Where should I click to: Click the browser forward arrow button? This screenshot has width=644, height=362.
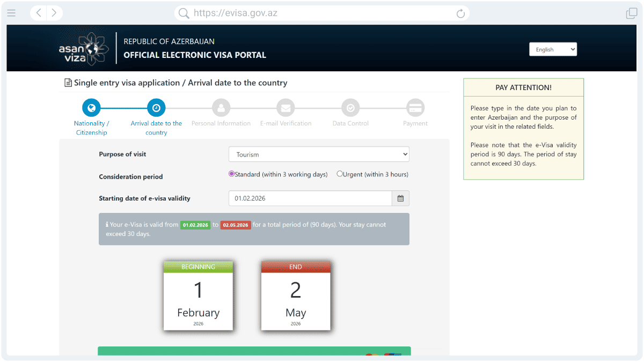[54, 13]
